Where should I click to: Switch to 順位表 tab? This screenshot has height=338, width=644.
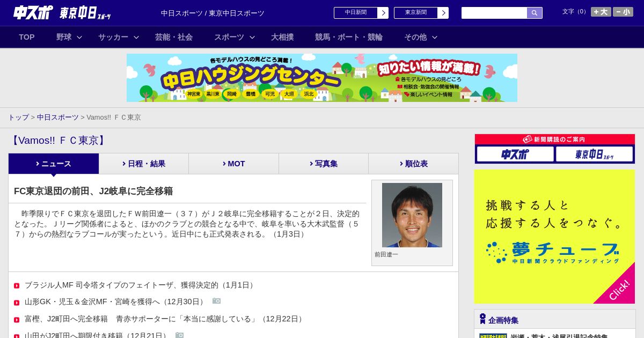pyautogui.click(x=413, y=164)
